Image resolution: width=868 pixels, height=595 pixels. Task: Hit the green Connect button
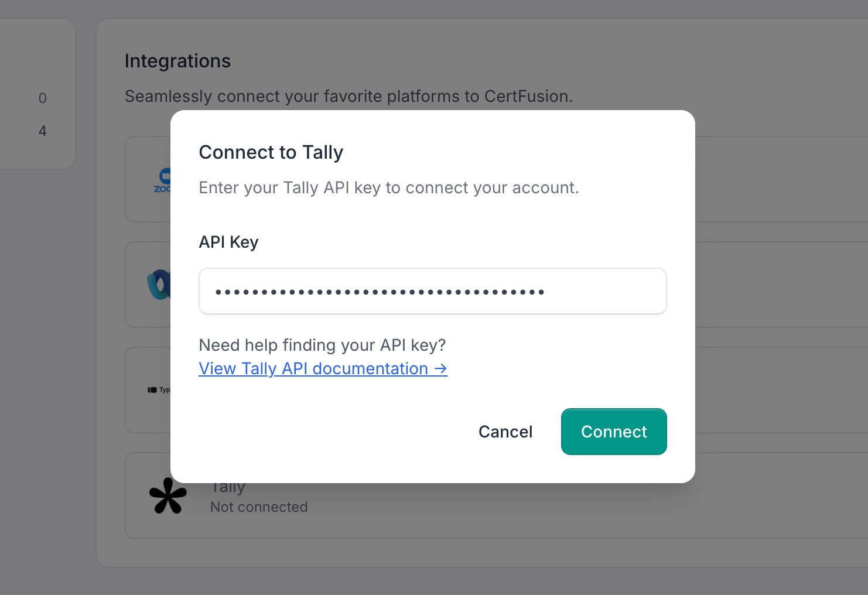(x=613, y=432)
